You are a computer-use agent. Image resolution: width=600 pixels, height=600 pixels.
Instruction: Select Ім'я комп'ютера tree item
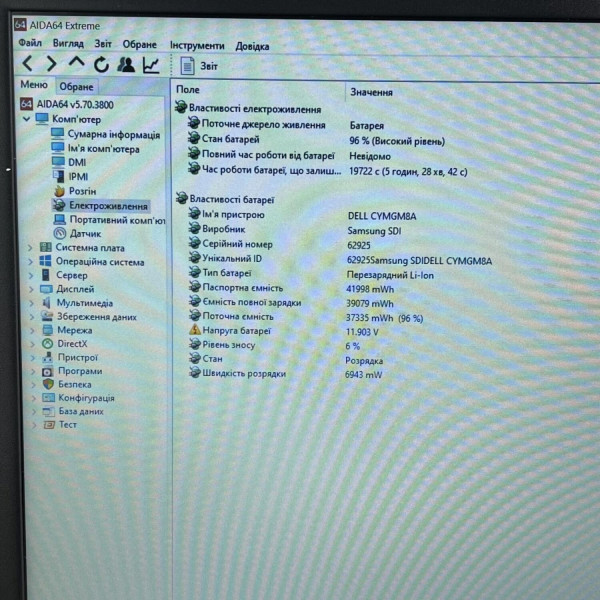(95, 148)
